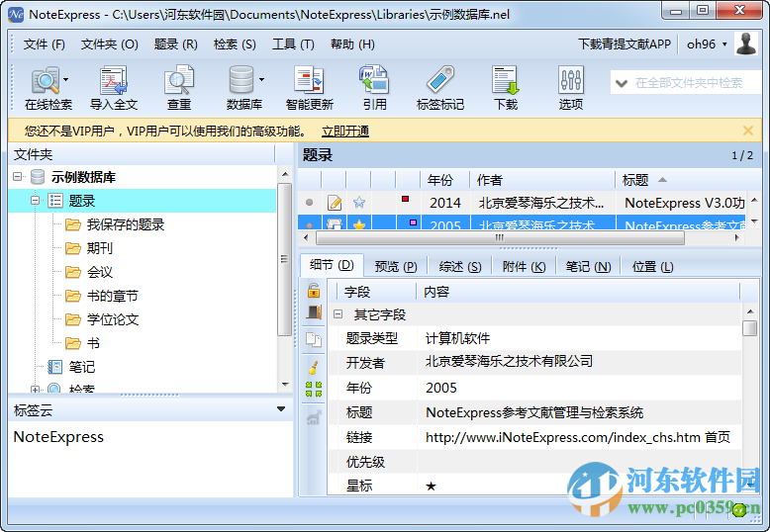Start 智能更新 smart update
Screen dimensions: 770x532
(x=310, y=88)
